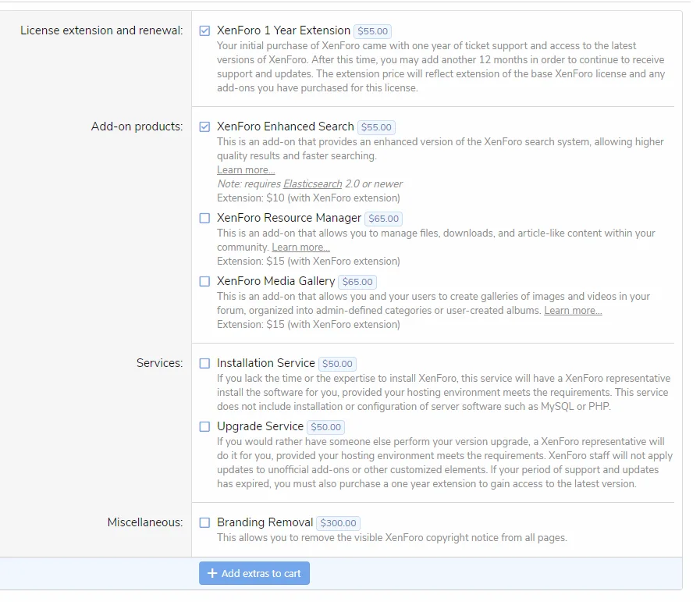The height and width of the screenshot is (602, 700).
Task: Toggle the Branding Removal checkbox
Action: pos(204,523)
